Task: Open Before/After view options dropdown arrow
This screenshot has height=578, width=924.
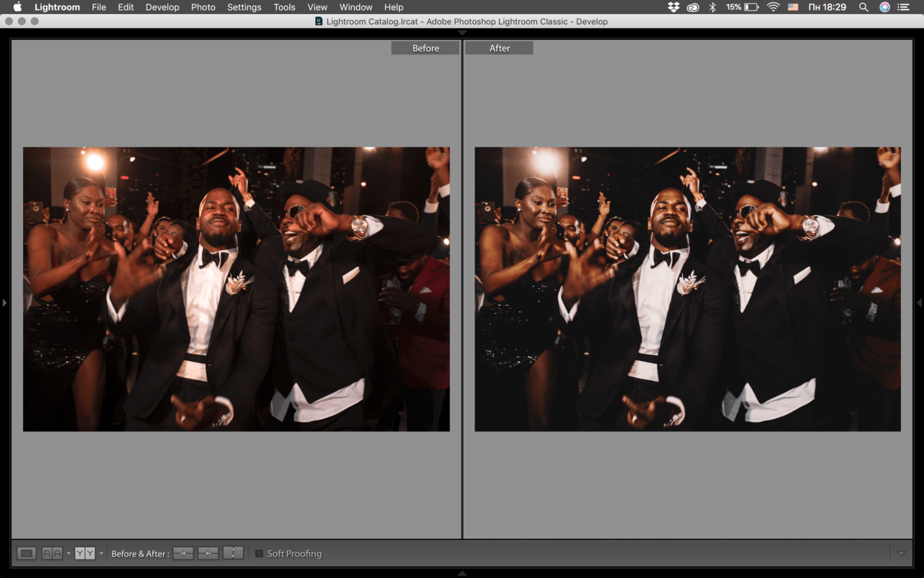Action: point(101,554)
